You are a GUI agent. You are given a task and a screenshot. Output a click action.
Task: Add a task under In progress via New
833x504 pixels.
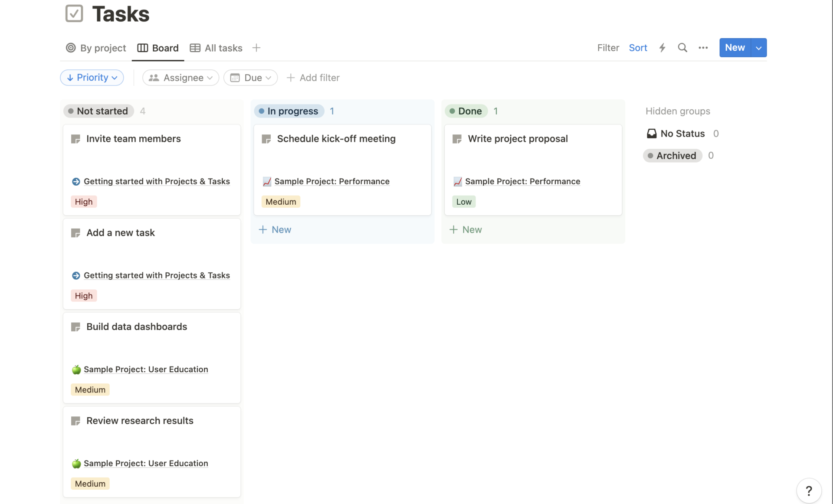[275, 229]
